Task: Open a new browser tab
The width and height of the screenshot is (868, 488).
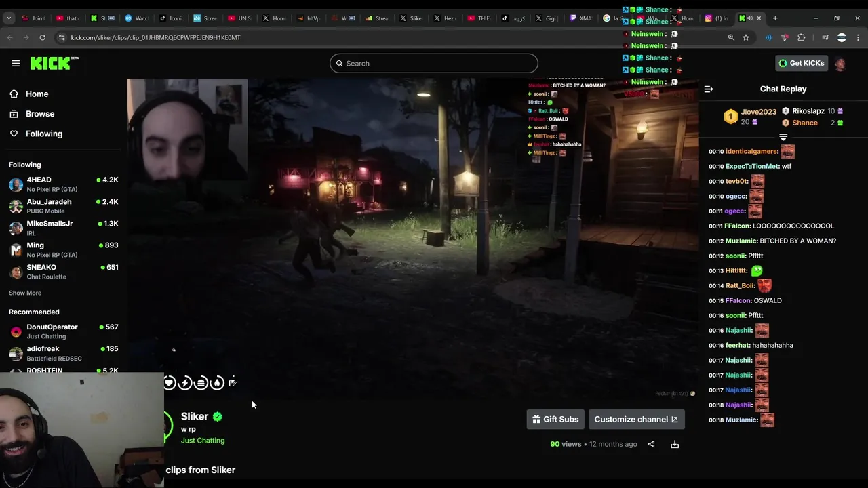Action: pos(775,18)
